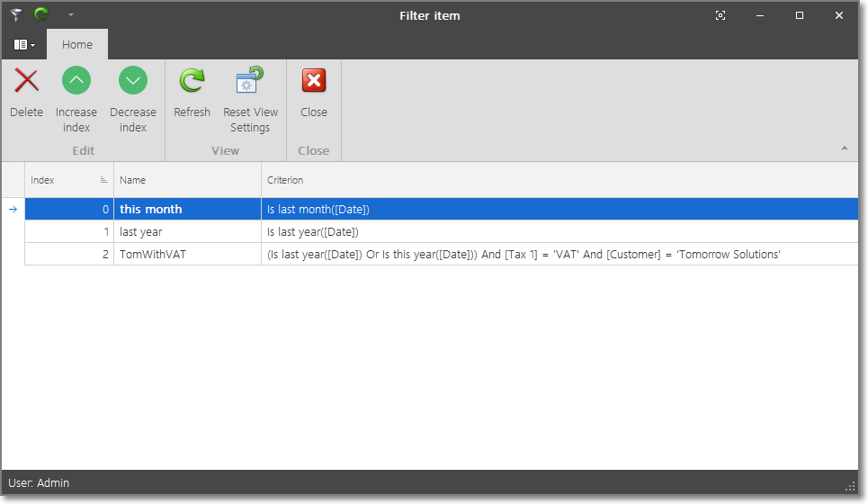Click the quick access green refresh icon

point(41,14)
